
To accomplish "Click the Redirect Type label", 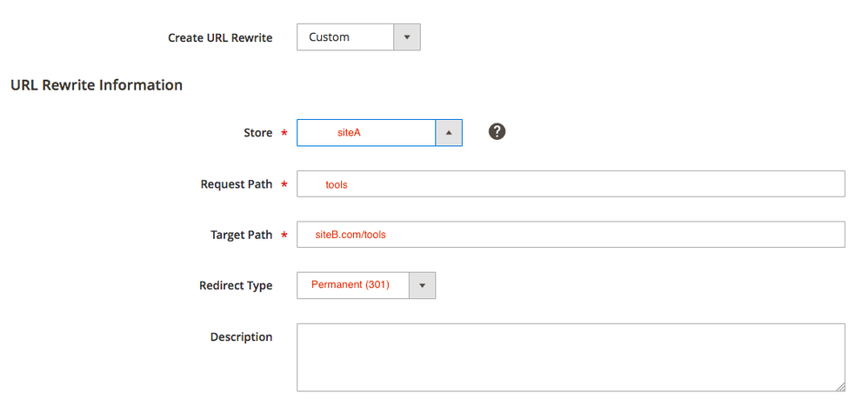I will (x=236, y=286).
